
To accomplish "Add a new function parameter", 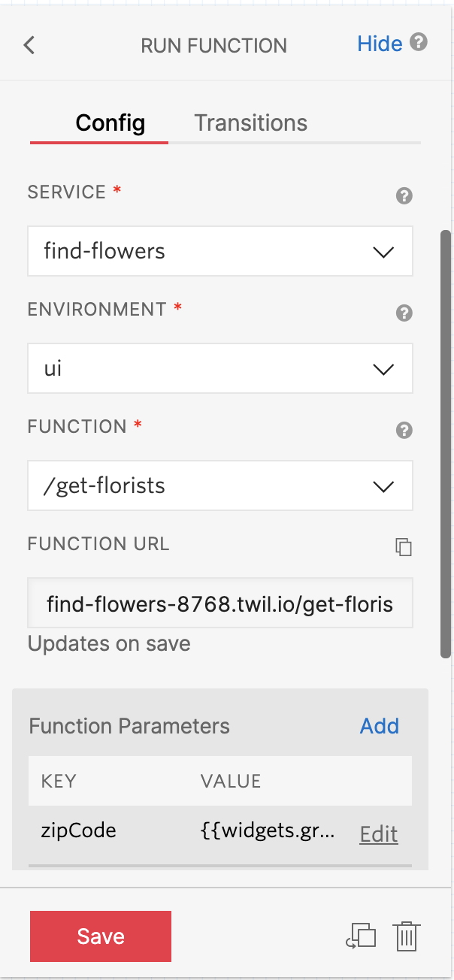I will [x=380, y=726].
